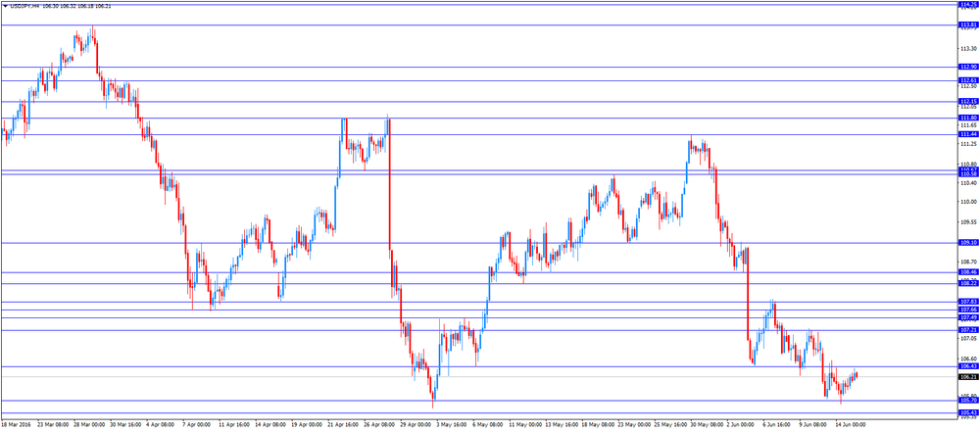The width and height of the screenshot is (980, 431).
Task: Click the 14 Jun 00:00 time label
Action: (850, 423)
